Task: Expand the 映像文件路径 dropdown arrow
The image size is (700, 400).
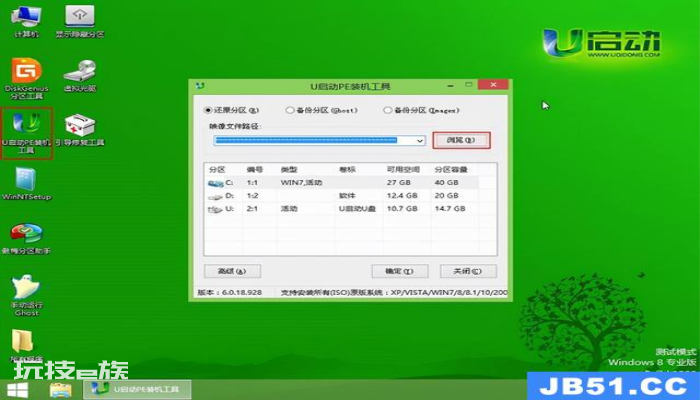Action: pyautogui.click(x=420, y=141)
